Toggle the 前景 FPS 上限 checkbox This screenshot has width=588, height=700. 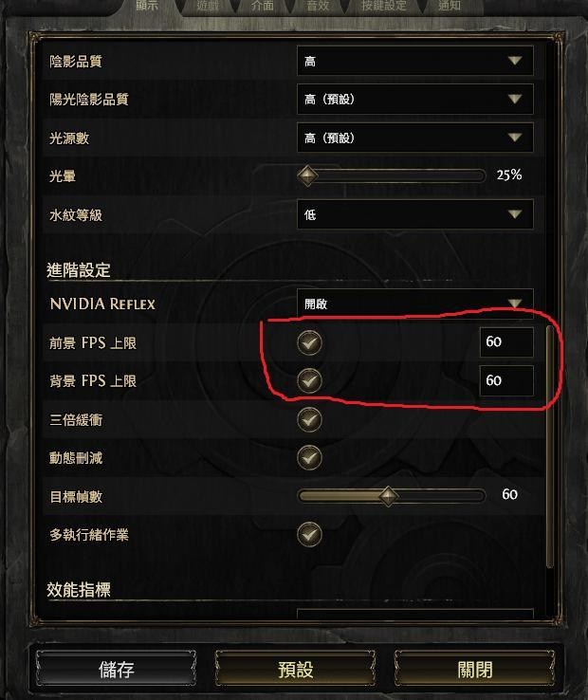[309, 342]
